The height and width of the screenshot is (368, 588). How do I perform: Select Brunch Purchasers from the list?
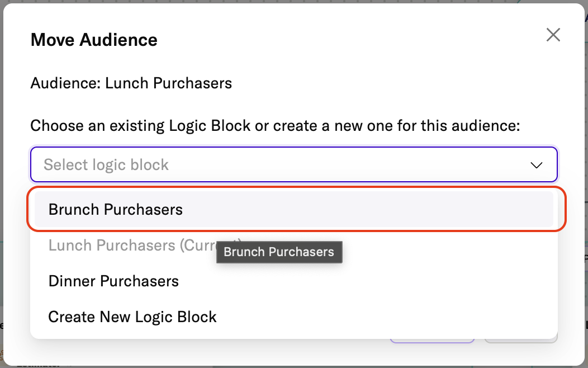point(115,209)
